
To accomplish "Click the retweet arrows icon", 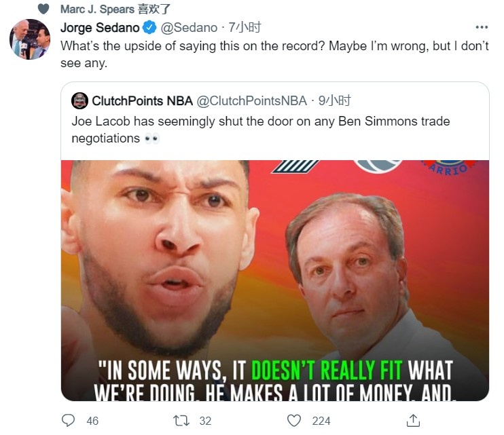I will click(x=181, y=420).
